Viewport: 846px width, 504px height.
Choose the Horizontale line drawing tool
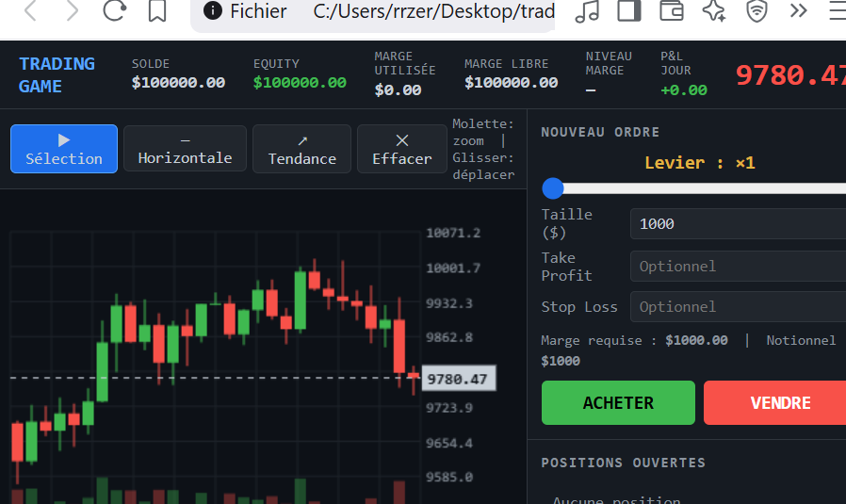tap(185, 149)
